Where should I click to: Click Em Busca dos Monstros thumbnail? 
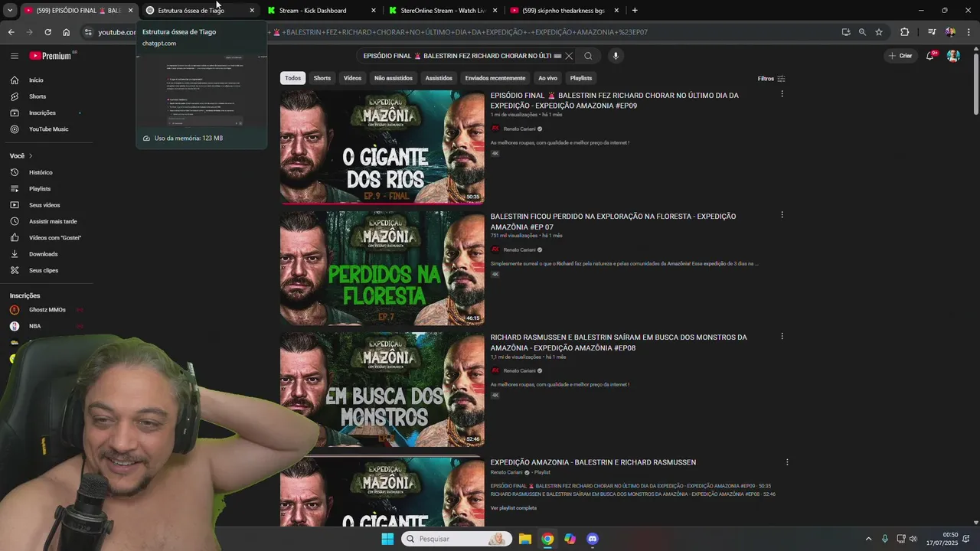point(382,389)
